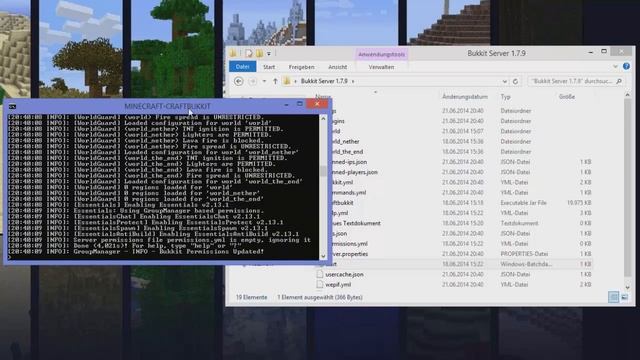Open the Verwalten tab
Viewport: 640px width, 360px height.
tap(381, 67)
